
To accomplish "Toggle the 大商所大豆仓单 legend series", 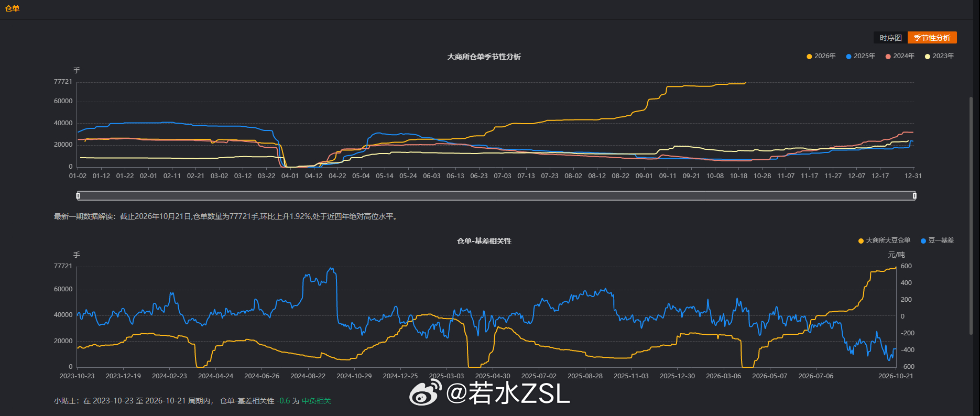I will click(884, 240).
